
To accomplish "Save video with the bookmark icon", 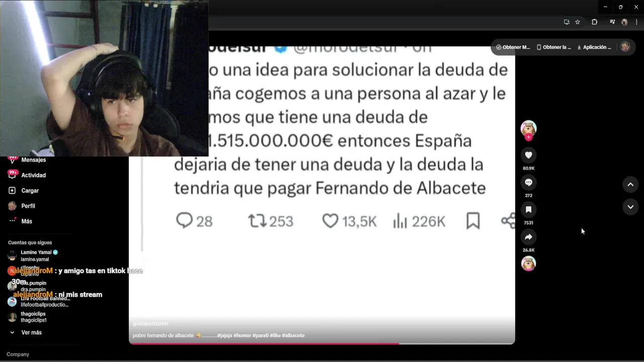I will tap(528, 209).
